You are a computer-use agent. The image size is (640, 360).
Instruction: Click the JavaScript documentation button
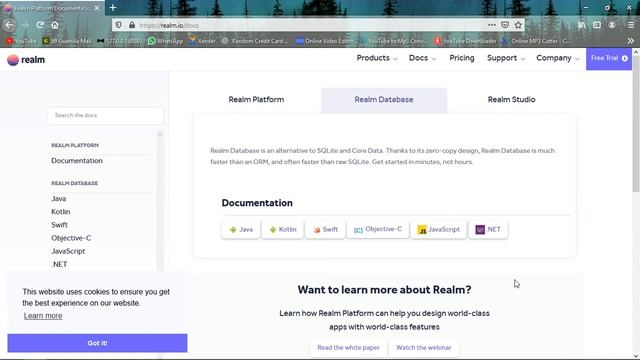click(438, 229)
